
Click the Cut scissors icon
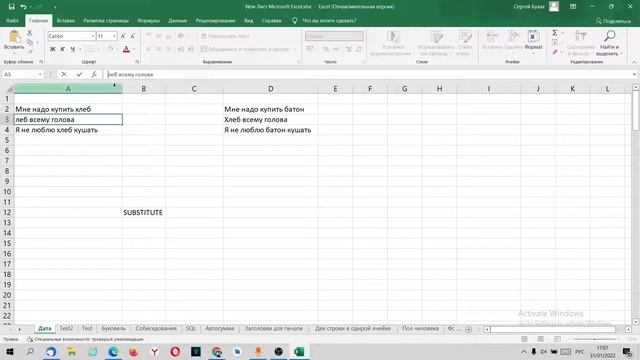pyautogui.click(x=29, y=33)
